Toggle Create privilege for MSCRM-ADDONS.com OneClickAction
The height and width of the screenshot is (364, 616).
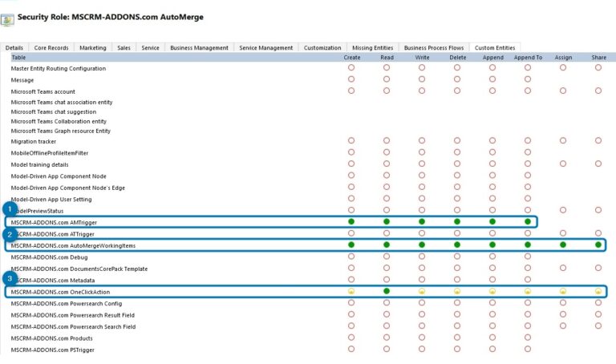(x=351, y=291)
